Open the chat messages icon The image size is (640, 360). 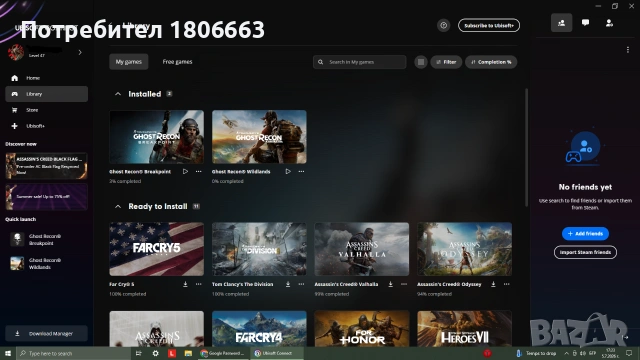(585, 23)
